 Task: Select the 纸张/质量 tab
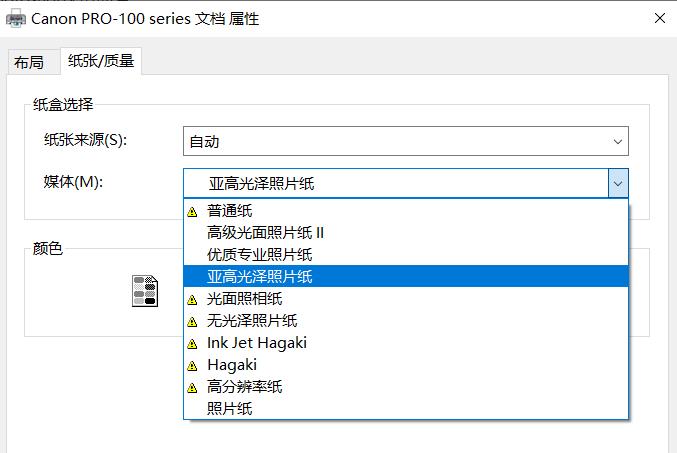[x=101, y=61]
